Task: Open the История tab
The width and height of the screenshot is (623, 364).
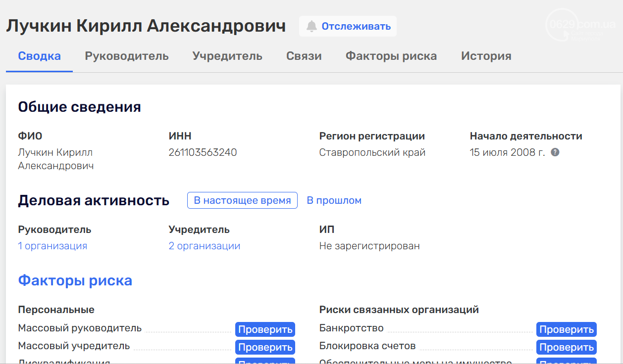Action: coord(486,56)
